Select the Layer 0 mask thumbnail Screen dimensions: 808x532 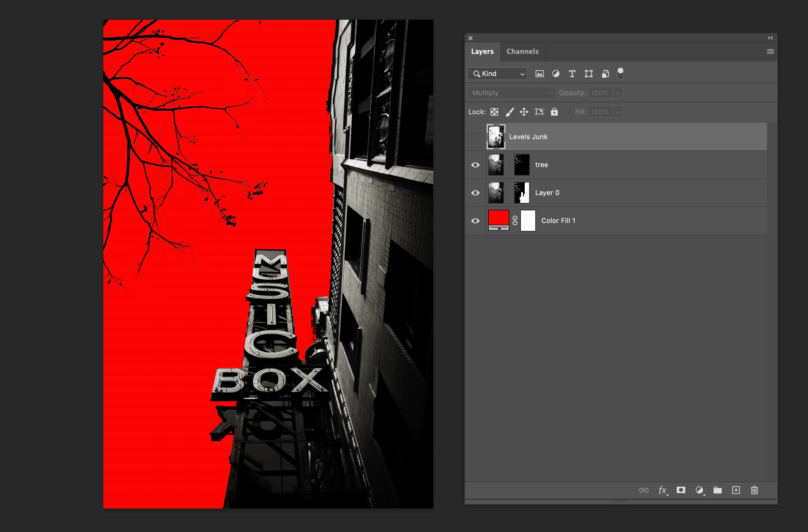pyautogui.click(x=522, y=193)
